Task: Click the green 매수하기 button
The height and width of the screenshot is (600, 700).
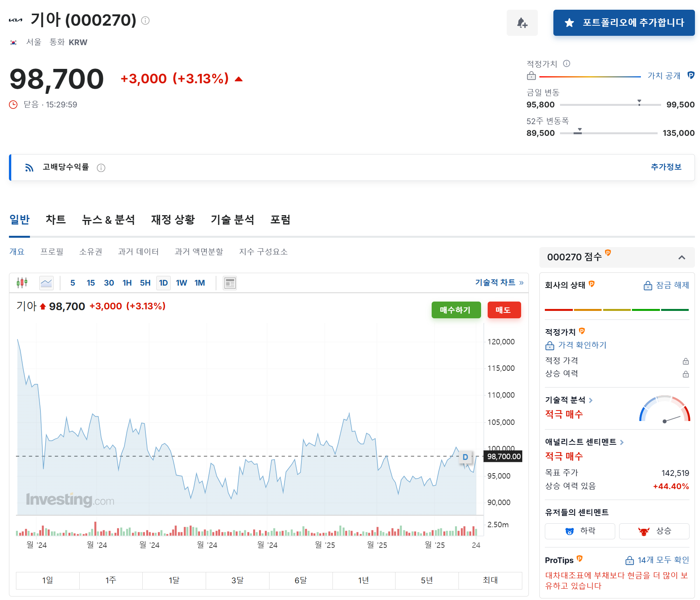Action: pos(456,310)
